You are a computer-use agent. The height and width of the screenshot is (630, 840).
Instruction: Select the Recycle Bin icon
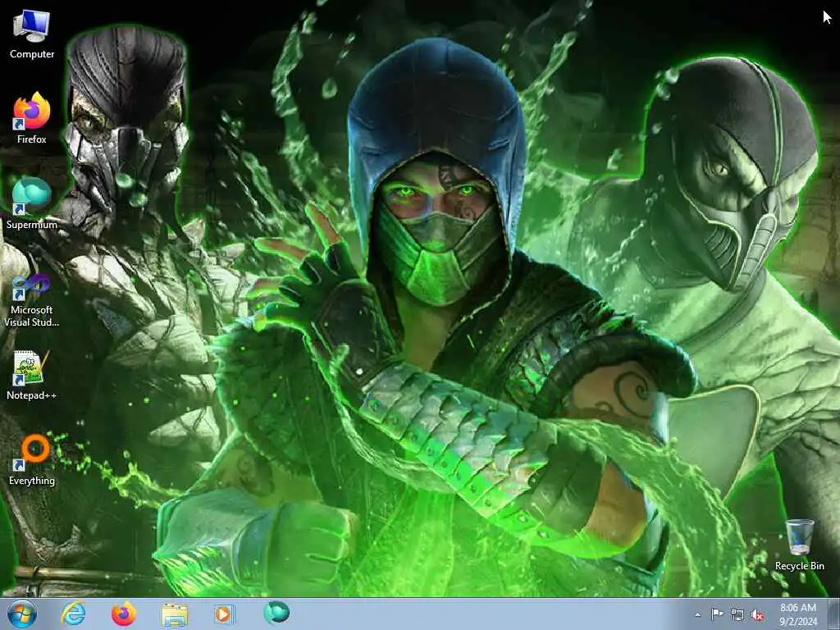[x=799, y=544]
